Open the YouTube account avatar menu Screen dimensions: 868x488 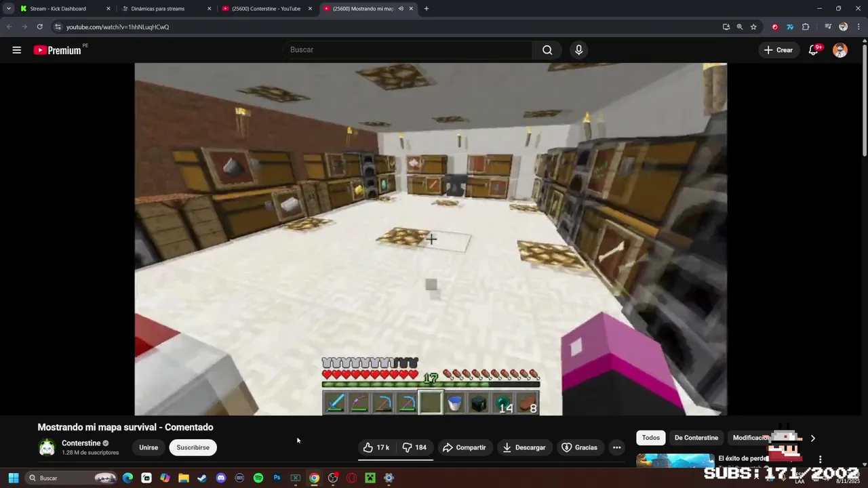[840, 50]
